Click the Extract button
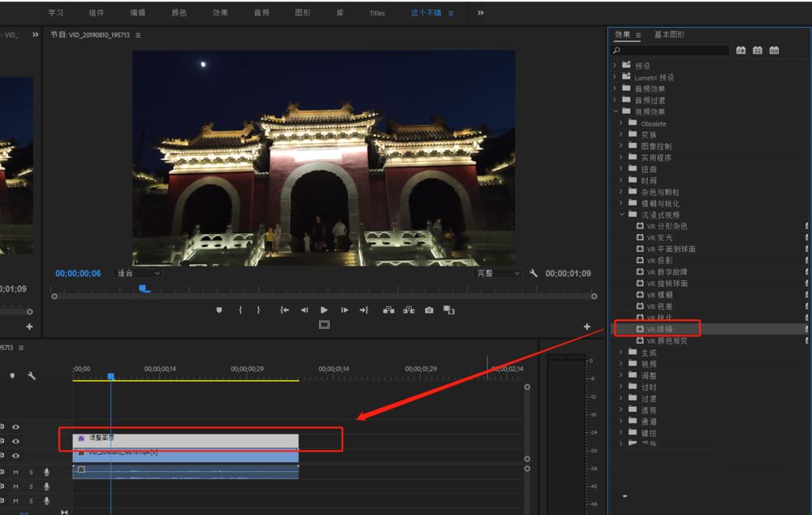Viewport: 812px width, 515px height. 408,309
